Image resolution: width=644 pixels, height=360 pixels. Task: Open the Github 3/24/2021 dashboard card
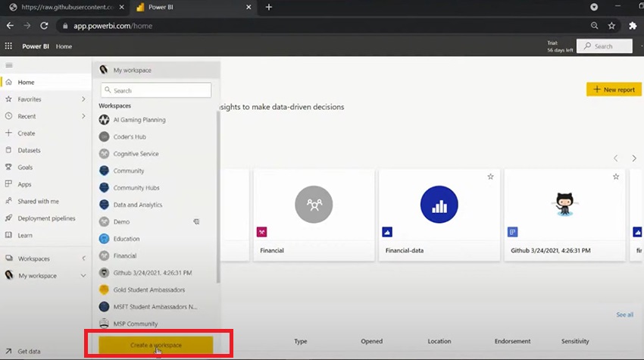pos(564,214)
